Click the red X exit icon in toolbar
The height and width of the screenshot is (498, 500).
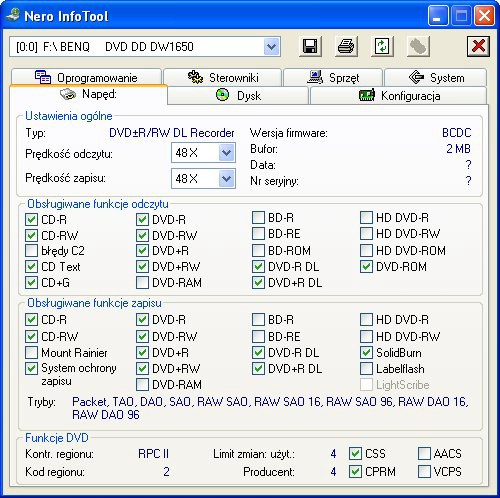478,46
